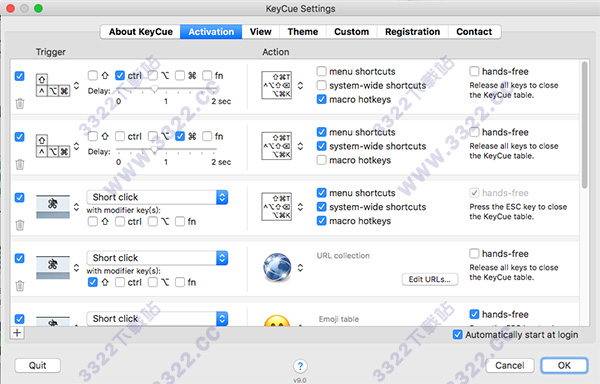Uncheck the shift modifier in the URL collection row

click(93, 282)
